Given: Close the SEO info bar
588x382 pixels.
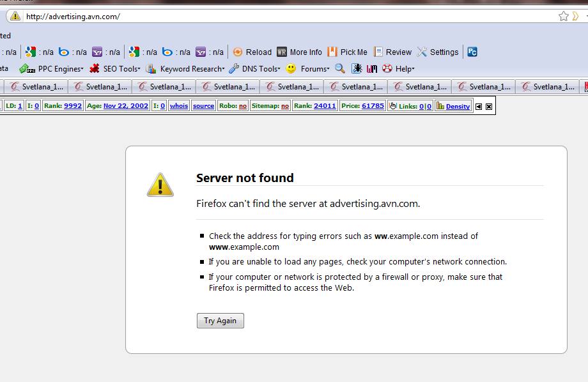Looking at the screenshot, I should [x=489, y=107].
